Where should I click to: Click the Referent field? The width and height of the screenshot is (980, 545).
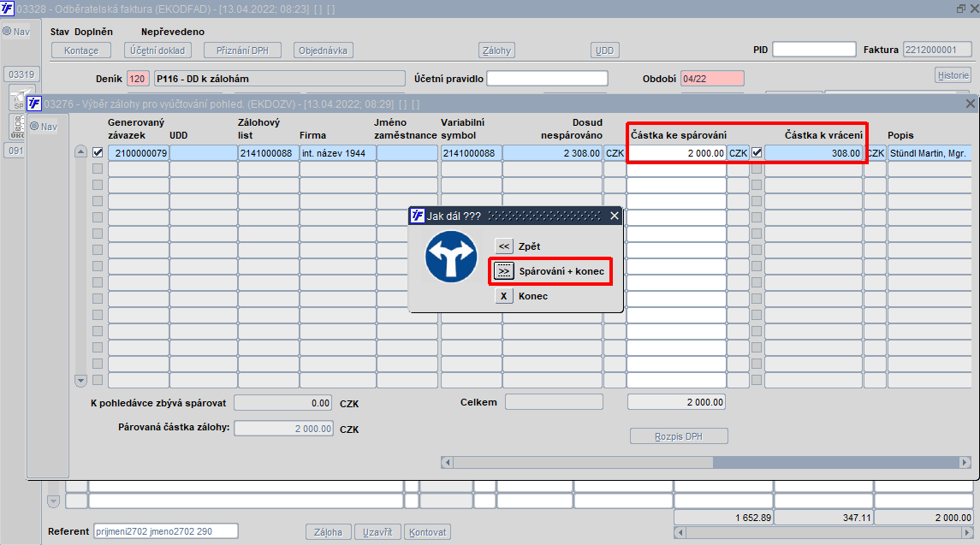coord(166,531)
